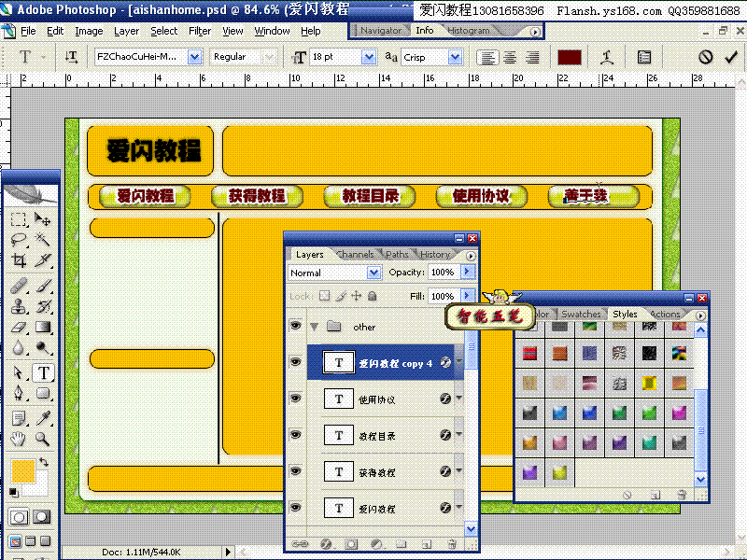Right align the text
747x560 pixels.
(x=532, y=58)
